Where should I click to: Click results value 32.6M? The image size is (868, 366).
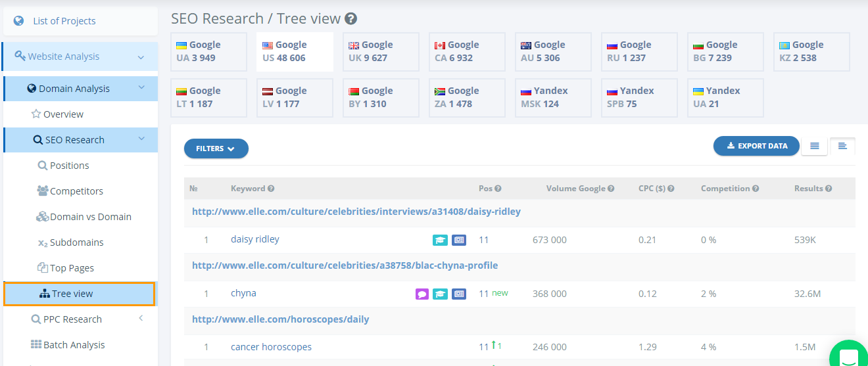[x=808, y=294]
